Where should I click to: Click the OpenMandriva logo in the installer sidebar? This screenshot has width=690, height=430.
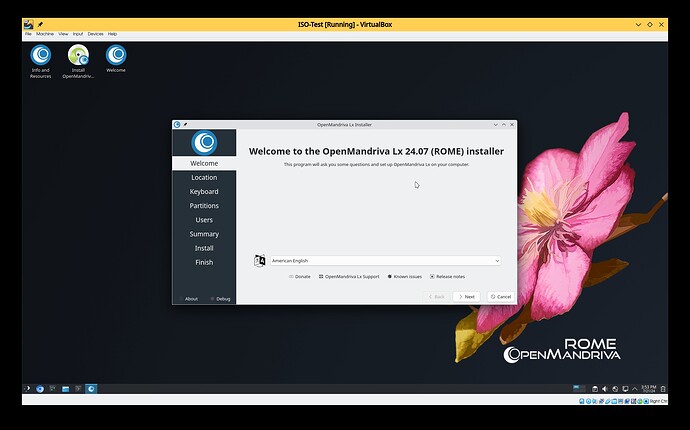pyautogui.click(x=204, y=142)
